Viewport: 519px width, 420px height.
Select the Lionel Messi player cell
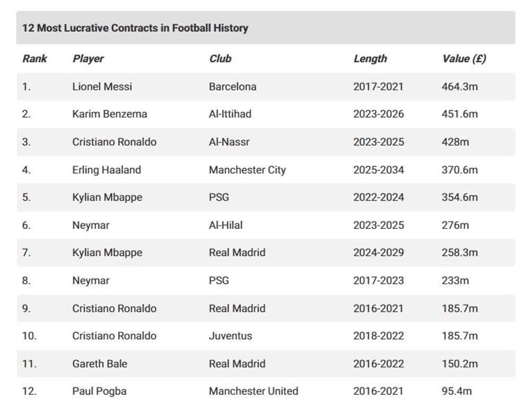(x=102, y=86)
